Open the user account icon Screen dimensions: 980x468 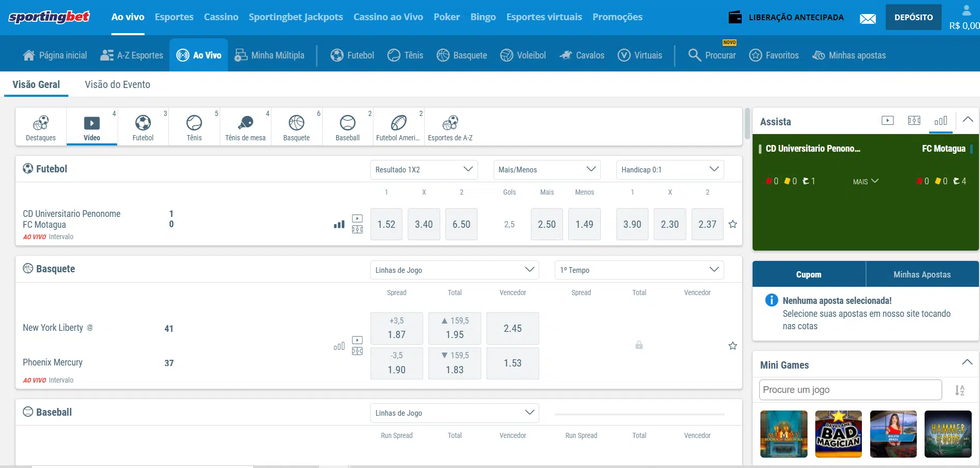tap(967, 10)
